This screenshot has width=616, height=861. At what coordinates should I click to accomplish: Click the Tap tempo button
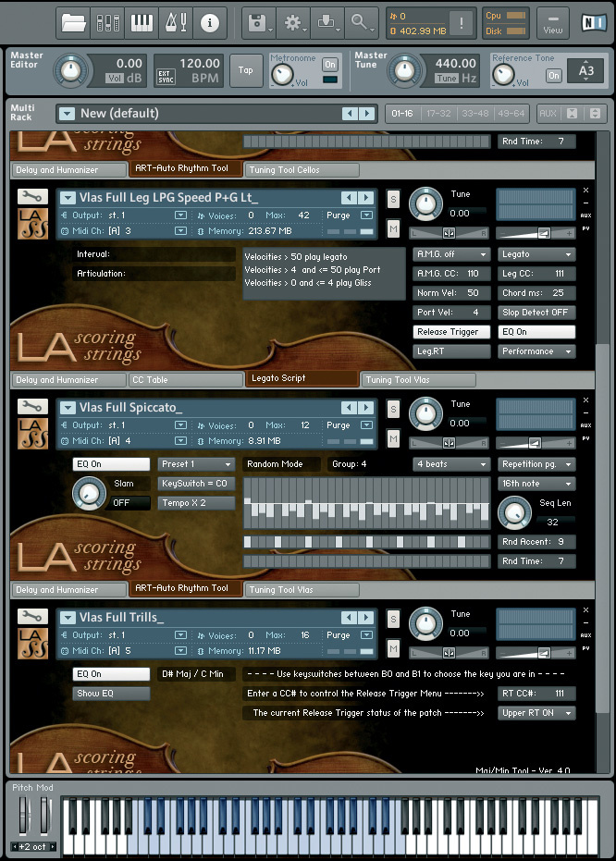245,70
